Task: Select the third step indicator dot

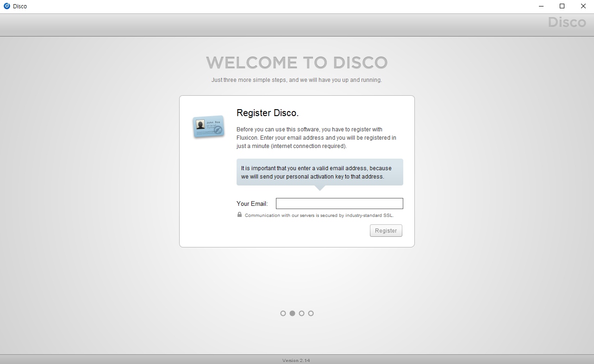Action: 302,313
